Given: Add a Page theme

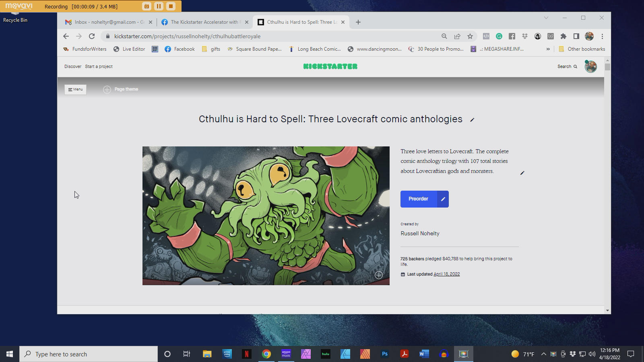Looking at the screenshot, I should pyautogui.click(x=121, y=89).
